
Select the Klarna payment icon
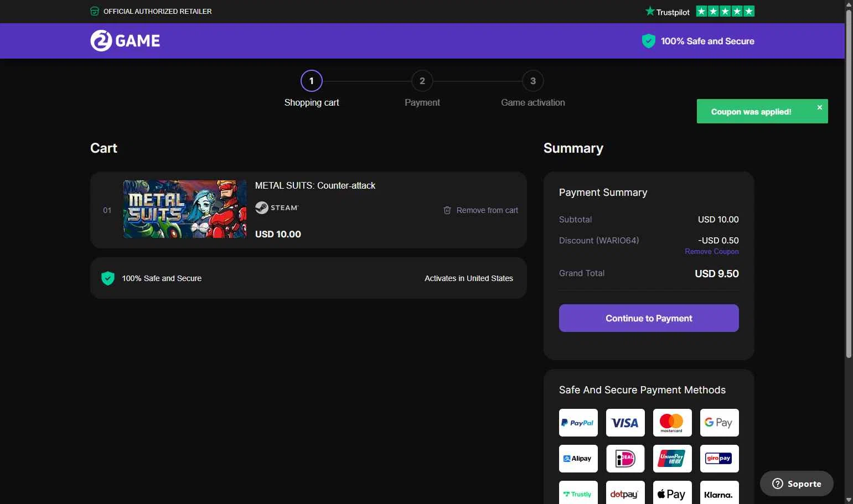pyautogui.click(x=720, y=492)
